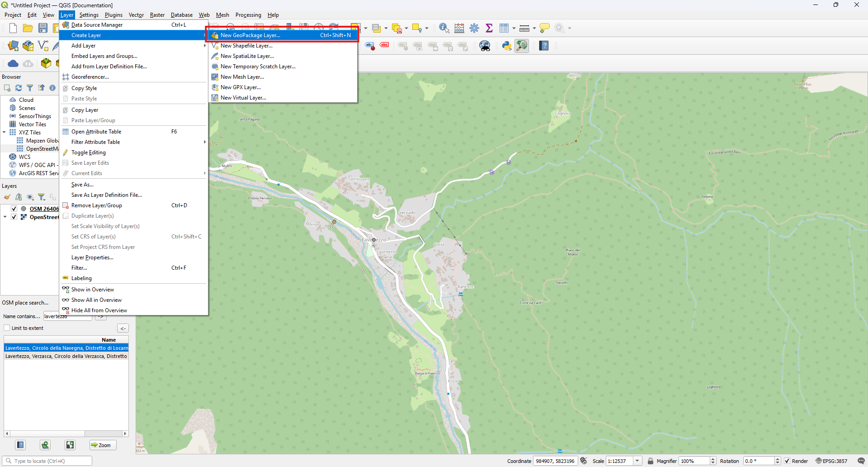Open the Processing menu
Image resolution: width=868 pixels, height=467 pixels.
coord(248,15)
